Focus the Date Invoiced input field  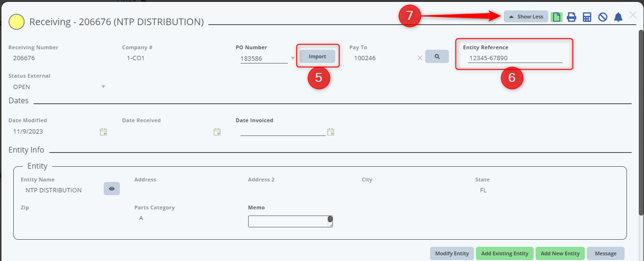(x=283, y=131)
